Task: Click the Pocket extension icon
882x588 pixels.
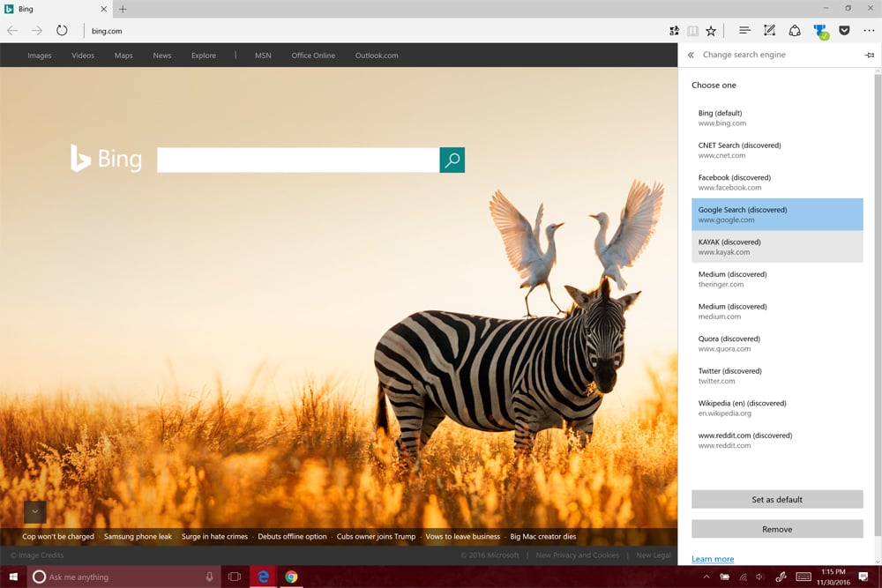Action: [x=844, y=30]
